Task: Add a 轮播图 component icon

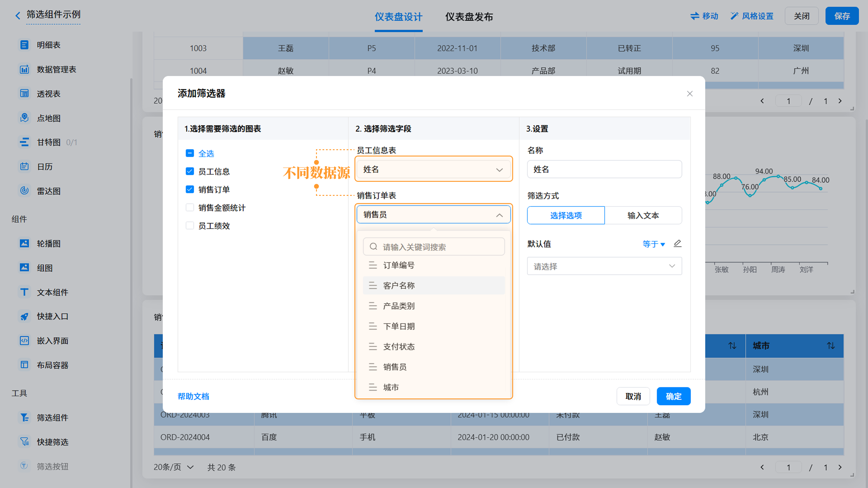Action: pyautogui.click(x=24, y=243)
